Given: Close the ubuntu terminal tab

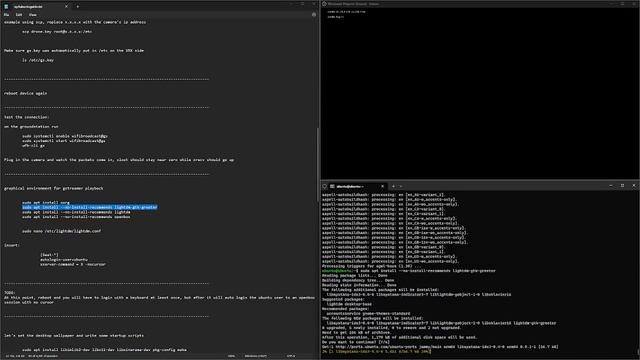Looking at the screenshot, I should pyautogui.click(x=382, y=187).
